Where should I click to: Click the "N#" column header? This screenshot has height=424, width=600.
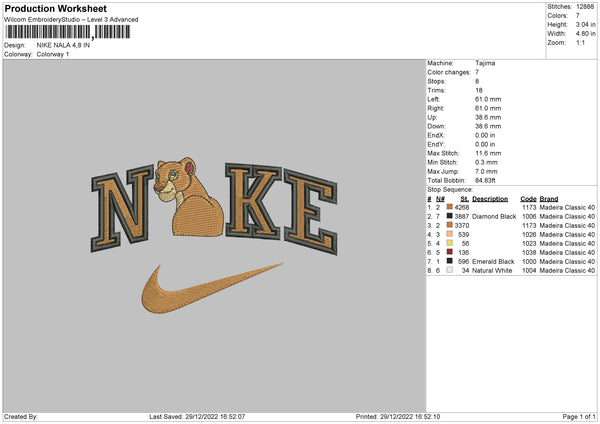pos(440,199)
